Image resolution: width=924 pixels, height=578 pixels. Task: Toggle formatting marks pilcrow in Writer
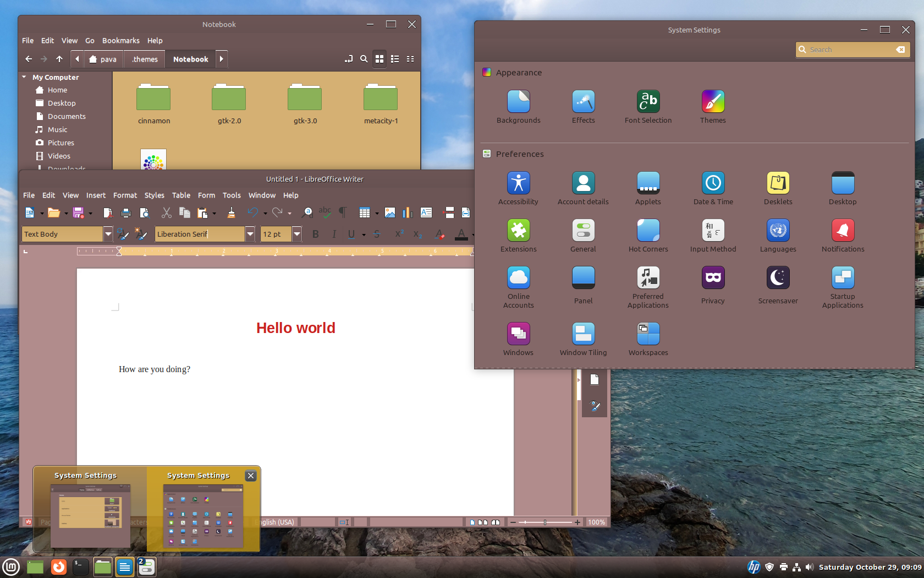tap(343, 213)
